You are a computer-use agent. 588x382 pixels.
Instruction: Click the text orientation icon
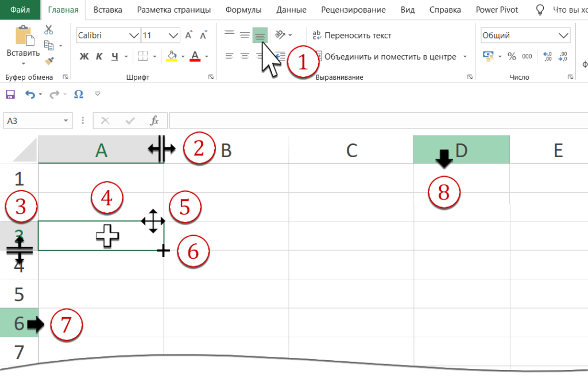click(x=280, y=35)
